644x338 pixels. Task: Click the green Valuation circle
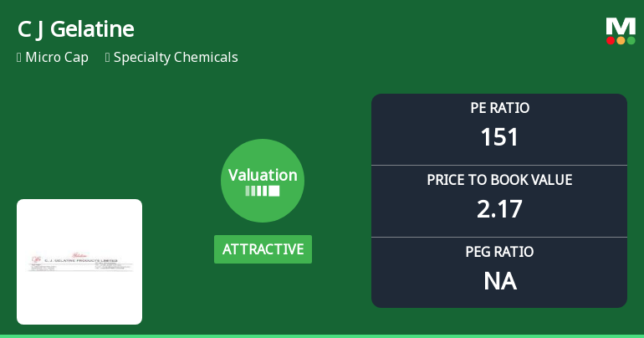(263, 181)
